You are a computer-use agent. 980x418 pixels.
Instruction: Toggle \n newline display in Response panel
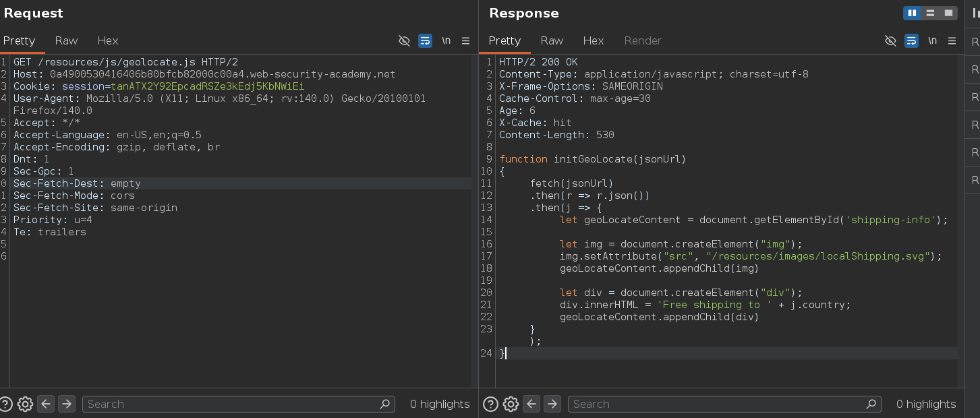932,40
